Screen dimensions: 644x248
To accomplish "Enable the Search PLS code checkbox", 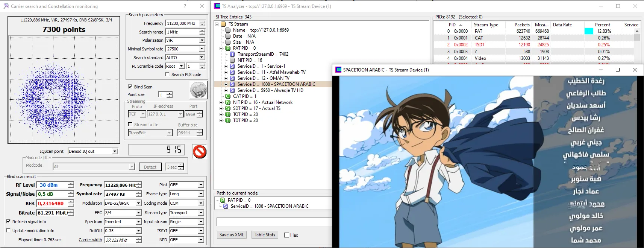I will pos(168,75).
